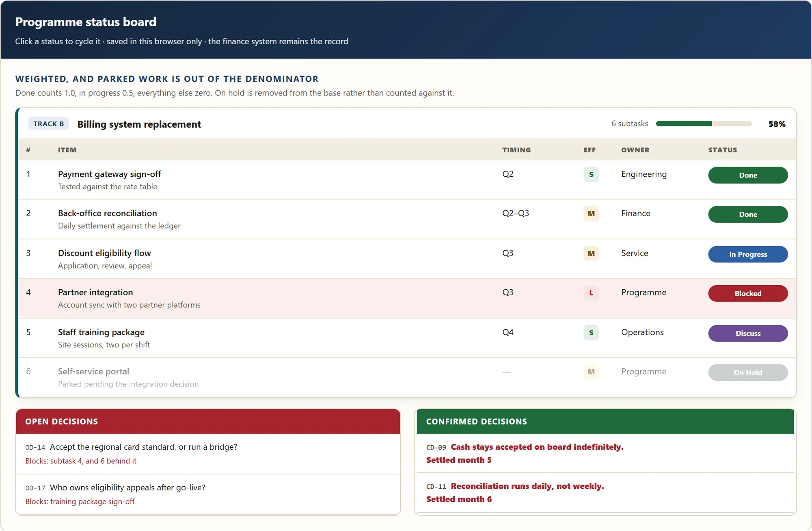812x531 pixels.
Task: Click 'Blocks: training package sign-off' note
Action: (80, 502)
